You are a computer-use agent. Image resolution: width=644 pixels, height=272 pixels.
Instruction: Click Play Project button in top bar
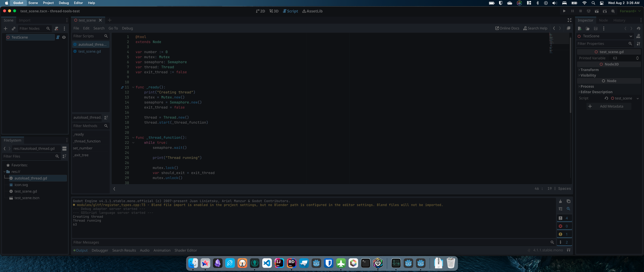coord(564,11)
